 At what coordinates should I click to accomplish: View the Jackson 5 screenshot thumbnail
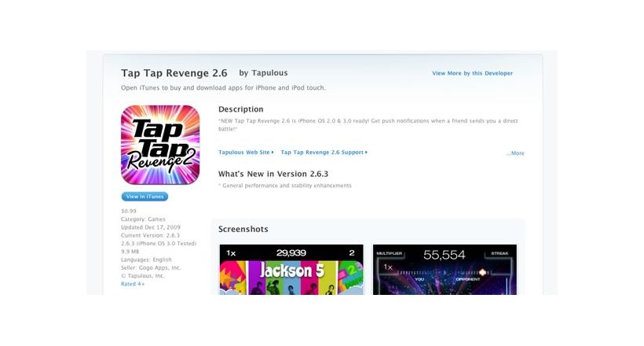(x=291, y=270)
